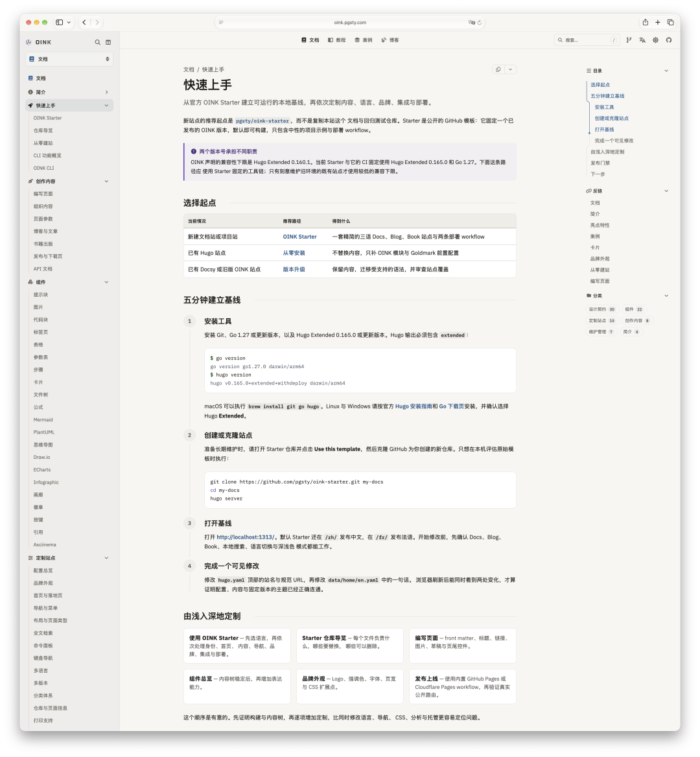Open a new Safari tab

pyautogui.click(x=657, y=22)
